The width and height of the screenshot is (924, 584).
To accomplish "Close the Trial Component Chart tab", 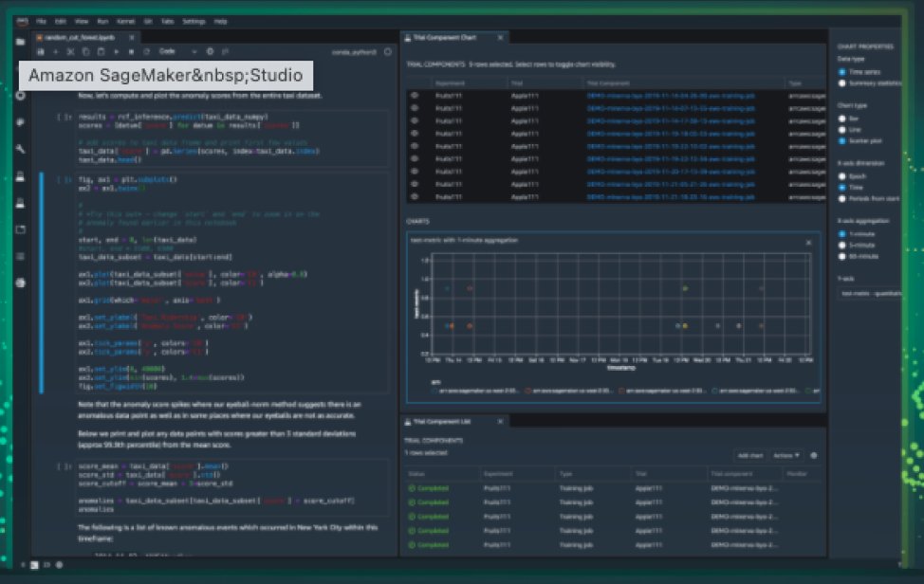I will point(500,38).
